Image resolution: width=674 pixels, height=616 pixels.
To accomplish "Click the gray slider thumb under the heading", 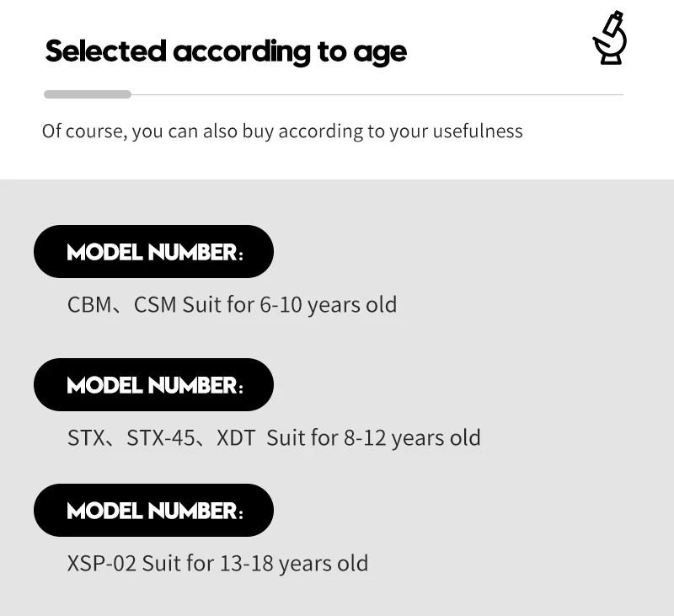I will pyautogui.click(x=88, y=94).
